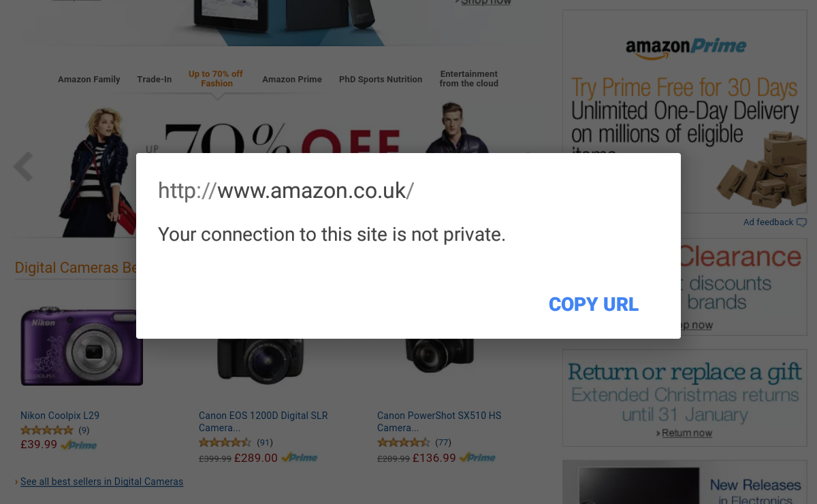The image size is (817, 504).
Task: Click the carousel previous arrow
Action: (23, 167)
